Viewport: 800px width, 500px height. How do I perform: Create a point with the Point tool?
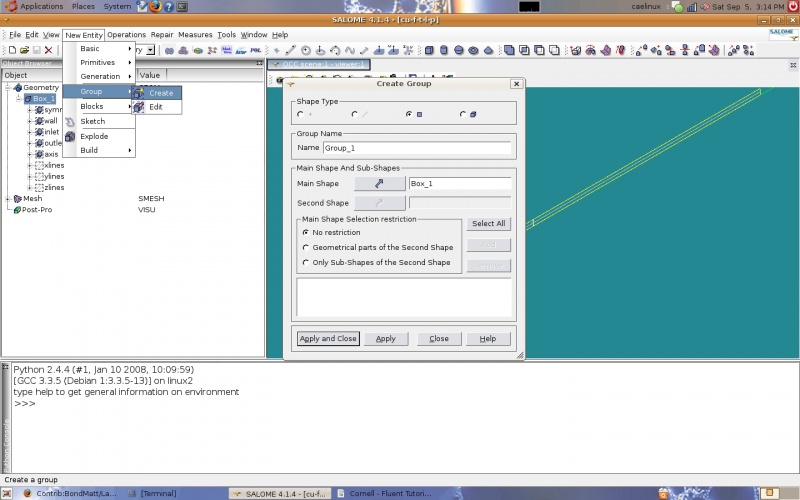pos(277,51)
